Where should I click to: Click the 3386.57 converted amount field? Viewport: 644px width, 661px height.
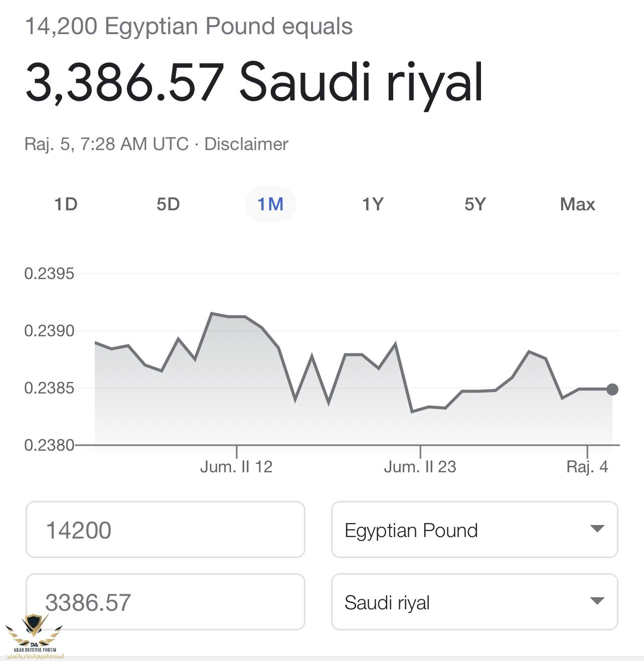click(165, 602)
